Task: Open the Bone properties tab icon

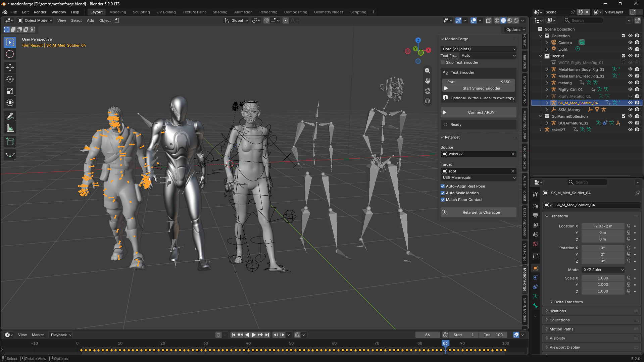Action: point(535,306)
